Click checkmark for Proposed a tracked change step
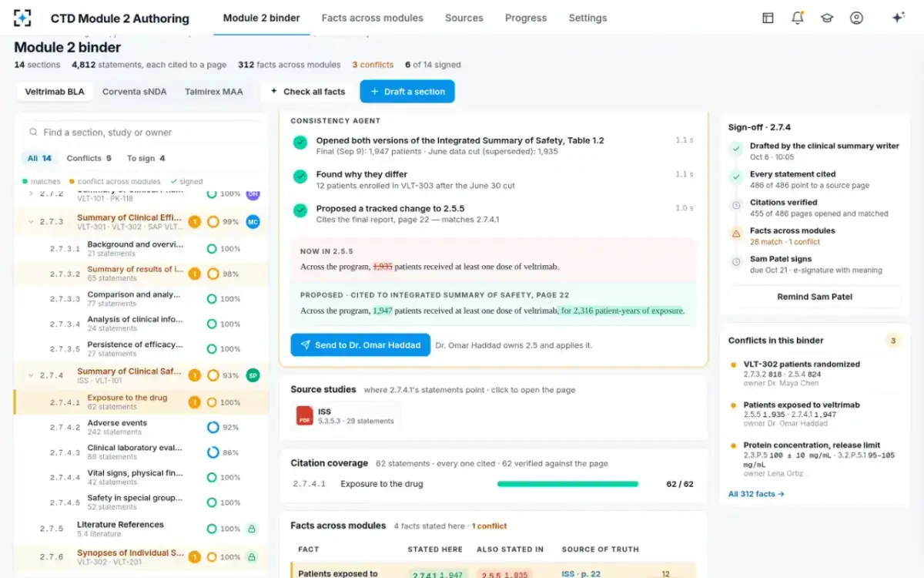 point(300,210)
